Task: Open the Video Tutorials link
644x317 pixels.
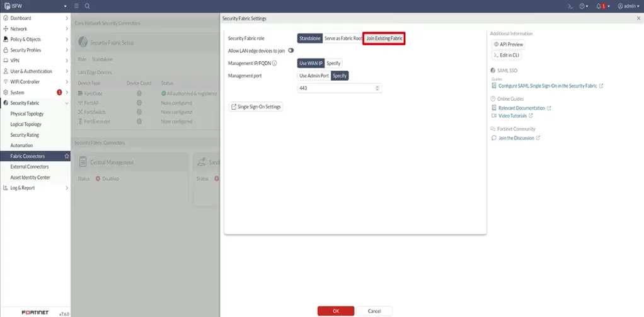Action: (512, 116)
